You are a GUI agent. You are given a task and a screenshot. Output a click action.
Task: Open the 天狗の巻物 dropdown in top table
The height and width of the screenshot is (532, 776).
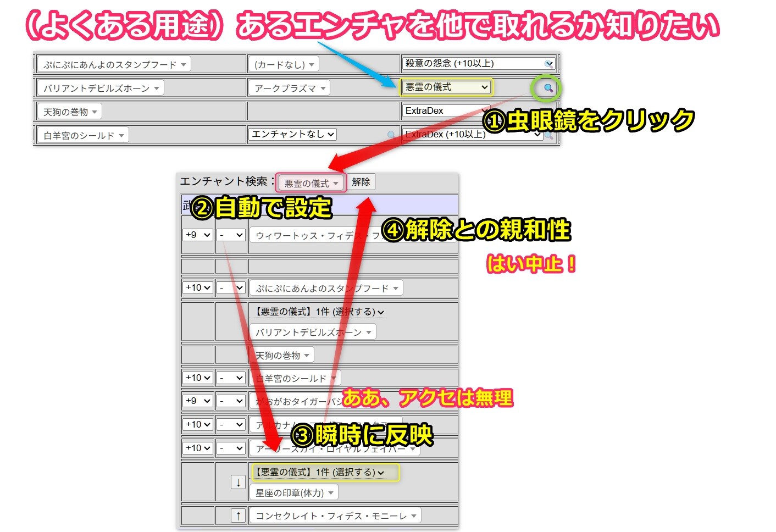(70, 112)
